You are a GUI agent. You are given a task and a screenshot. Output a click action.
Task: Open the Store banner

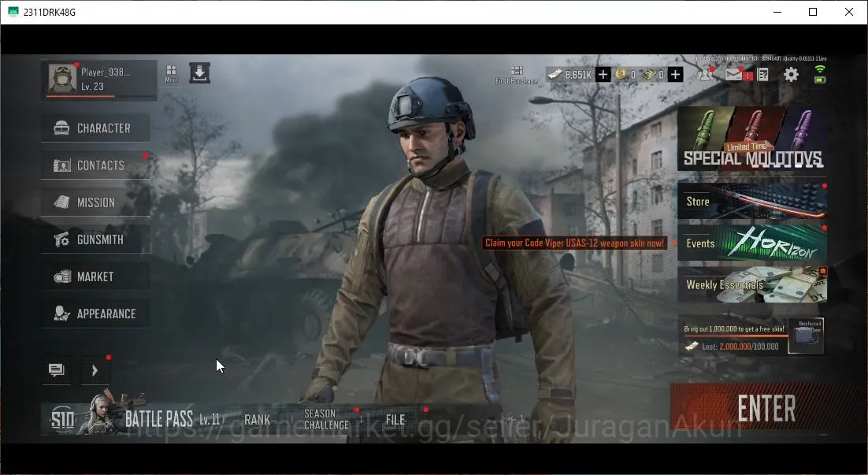752,200
